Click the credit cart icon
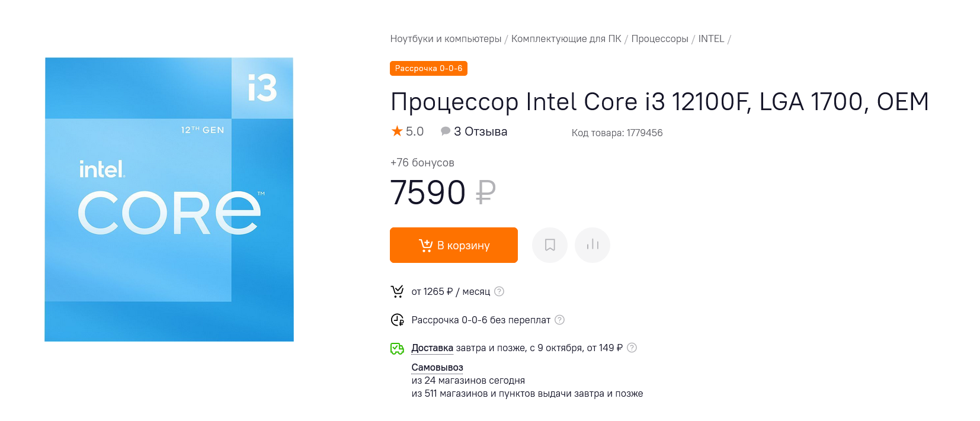Image resolution: width=980 pixels, height=421 pixels. (x=397, y=291)
